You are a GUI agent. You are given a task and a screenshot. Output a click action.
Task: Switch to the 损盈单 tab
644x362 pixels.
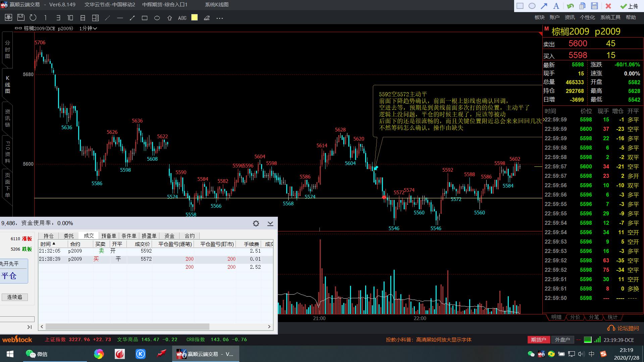pos(149,236)
